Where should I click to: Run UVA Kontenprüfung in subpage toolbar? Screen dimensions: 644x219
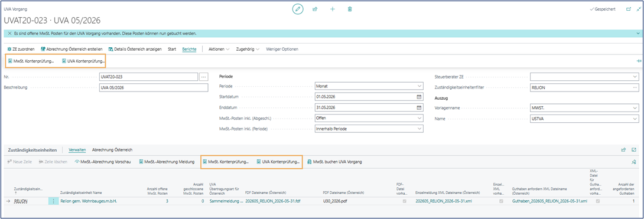[x=278, y=162]
